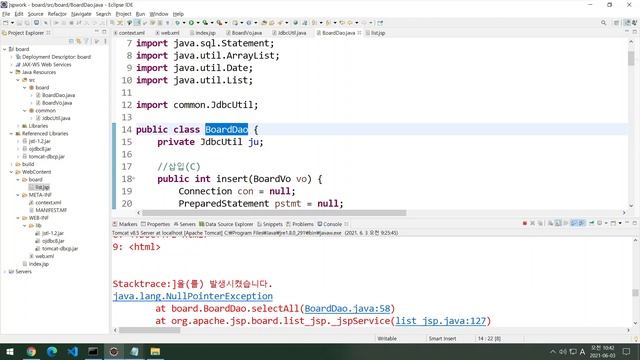Open Microsoft Edge from the taskbar
Image resolution: width=640 pixels, height=360 pixels.
click(x=52, y=351)
